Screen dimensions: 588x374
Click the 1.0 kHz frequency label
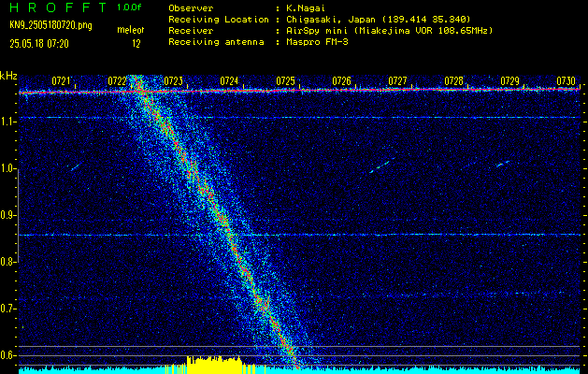point(7,169)
